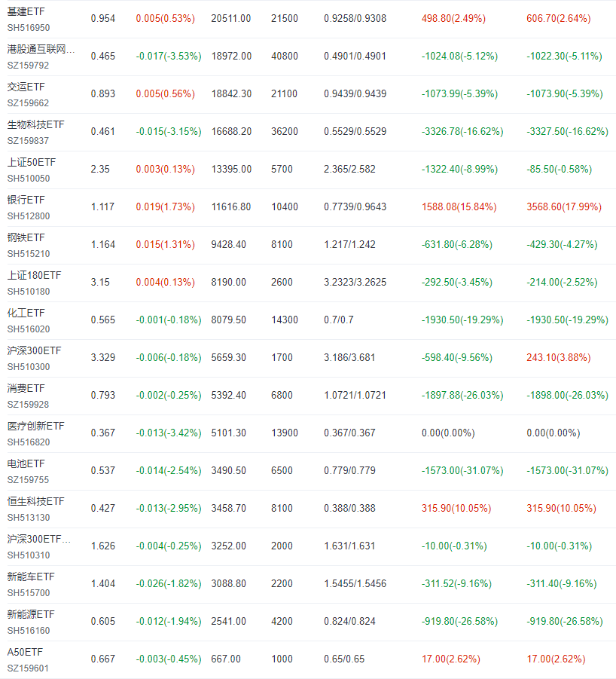Click 上证50ETF cumulative -85.50(-0.58%)
This screenshot has height=679, width=616.
click(x=559, y=170)
